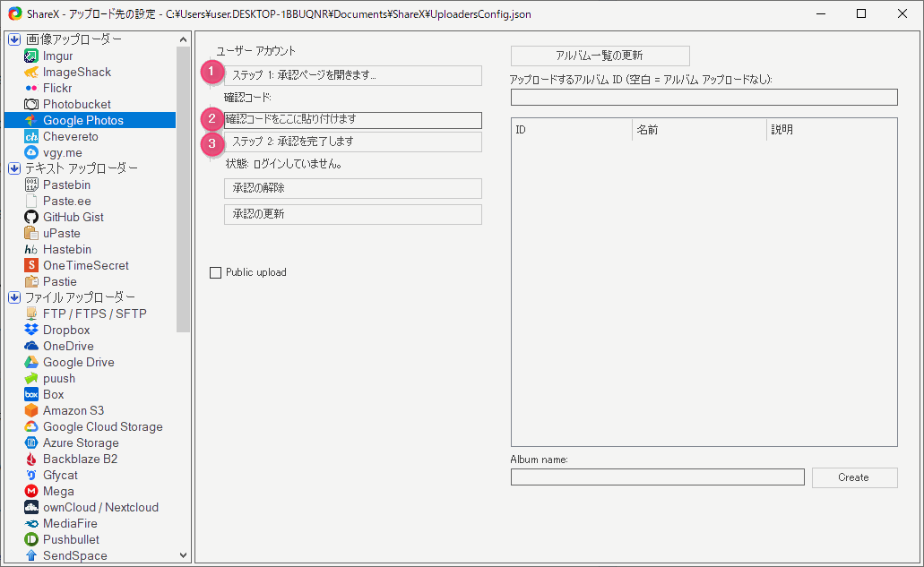
Task: Click the ShareX logo in title bar
Action: point(15,13)
